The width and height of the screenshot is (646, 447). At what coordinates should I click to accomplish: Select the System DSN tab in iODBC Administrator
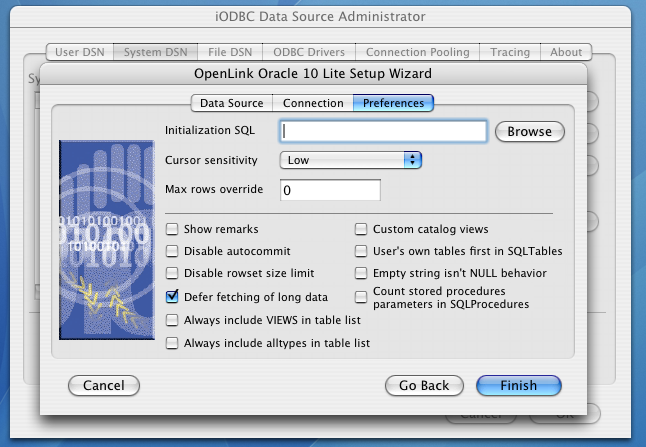155,52
